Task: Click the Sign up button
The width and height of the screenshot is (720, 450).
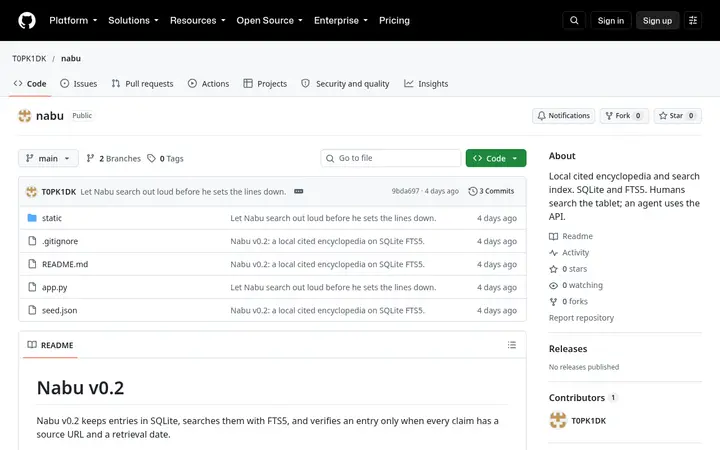Action: pyautogui.click(x=657, y=21)
